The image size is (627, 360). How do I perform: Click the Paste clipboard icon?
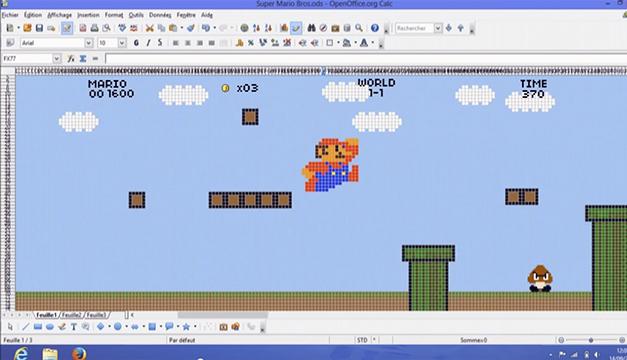click(173, 28)
